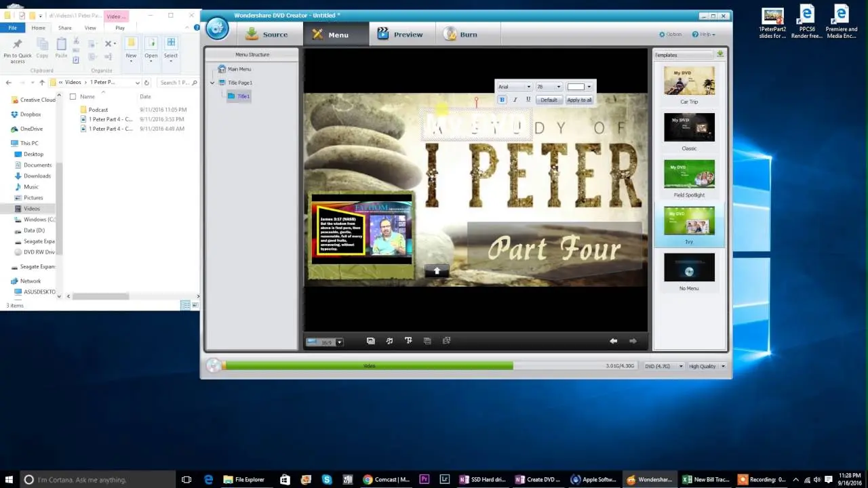The image size is (868, 488).
Task: Open the 16:9 aspect ratio dropdown
Action: (325, 342)
